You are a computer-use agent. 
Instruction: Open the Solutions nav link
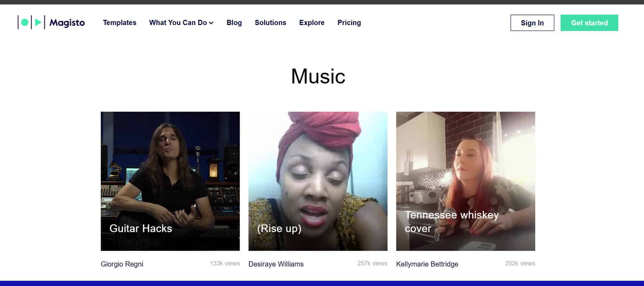click(270, 23)
